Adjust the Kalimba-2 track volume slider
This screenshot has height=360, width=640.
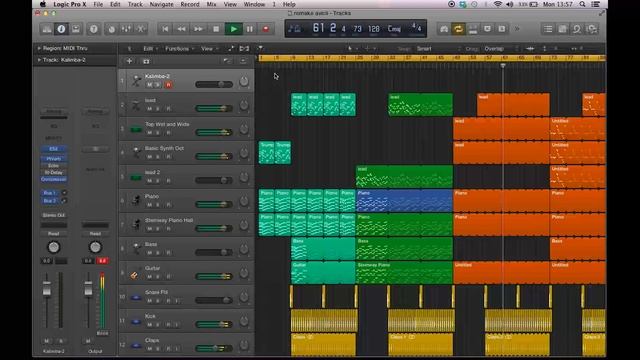214,84
